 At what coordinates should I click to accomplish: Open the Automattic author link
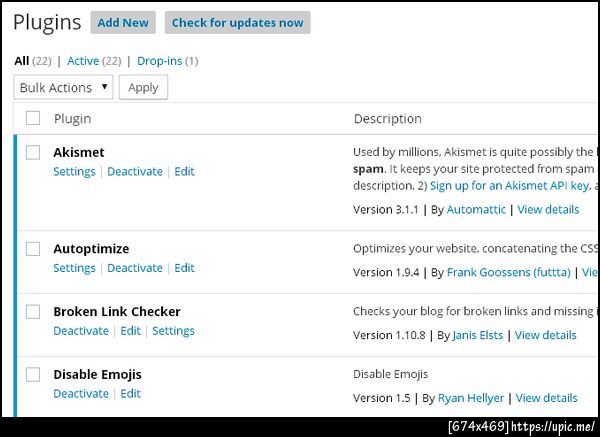[x=476, y=210]
